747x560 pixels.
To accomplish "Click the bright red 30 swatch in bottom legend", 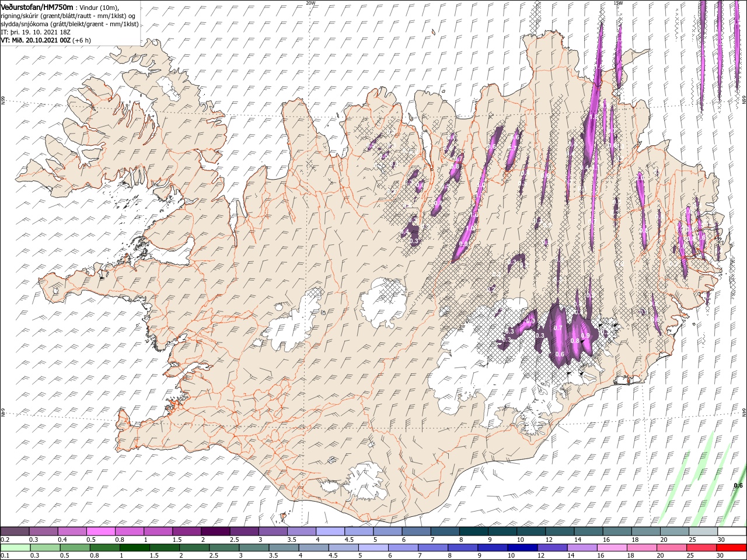I will tap(732, 548).
